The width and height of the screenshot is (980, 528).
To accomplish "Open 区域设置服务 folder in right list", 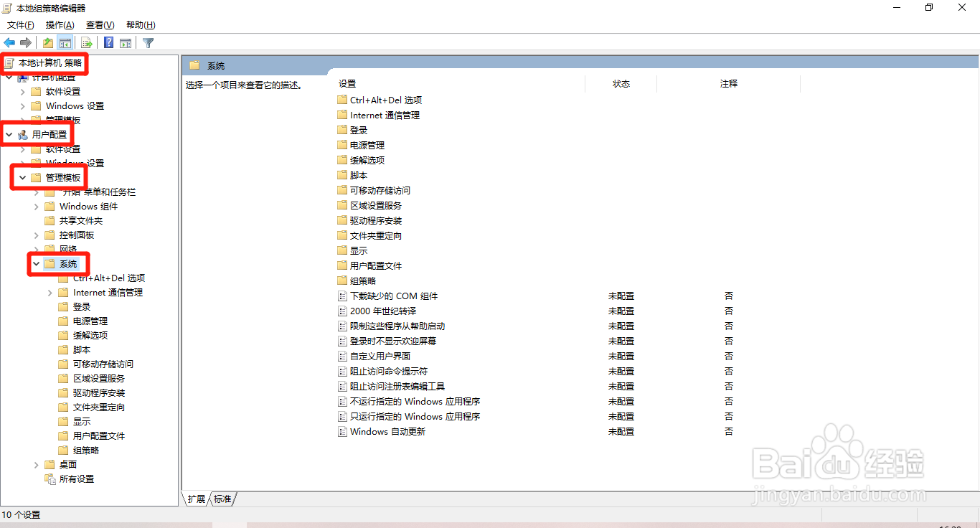I will pos(376,205).
